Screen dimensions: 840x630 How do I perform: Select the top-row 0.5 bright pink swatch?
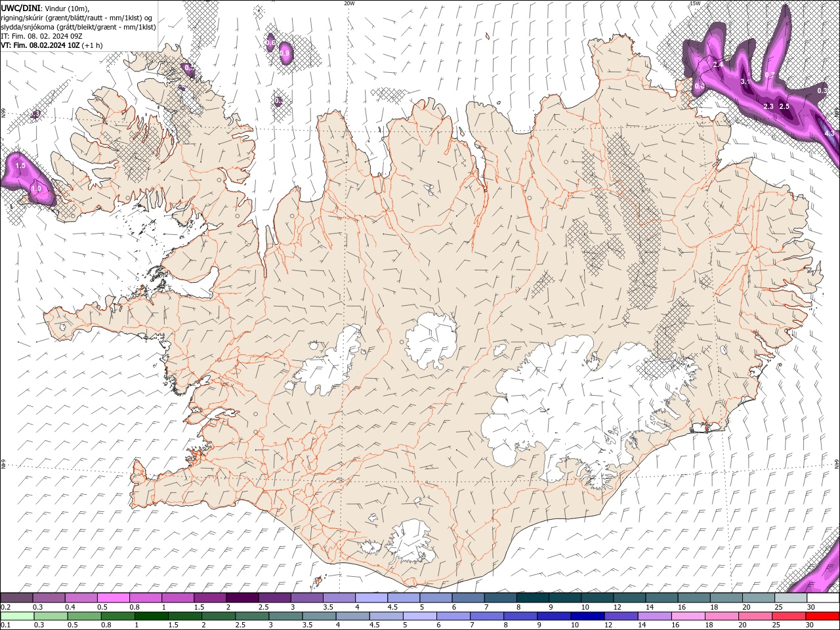113,598
